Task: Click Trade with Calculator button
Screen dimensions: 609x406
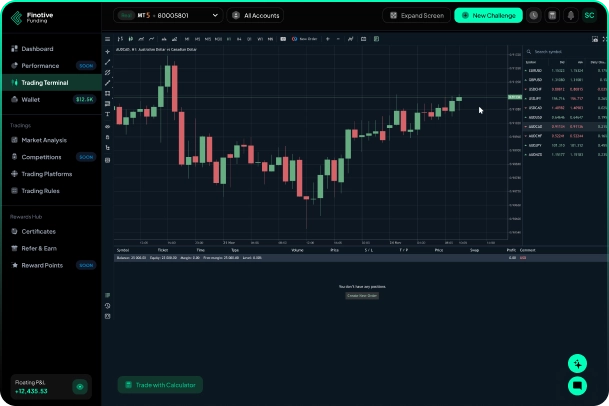Action: pyautogui.click(x=160, y=385)
